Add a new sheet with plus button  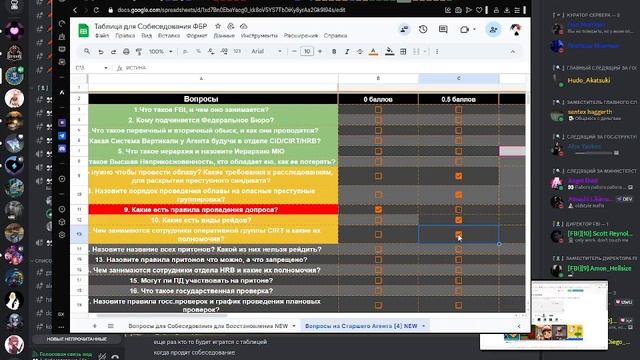[x=95, y=326]
